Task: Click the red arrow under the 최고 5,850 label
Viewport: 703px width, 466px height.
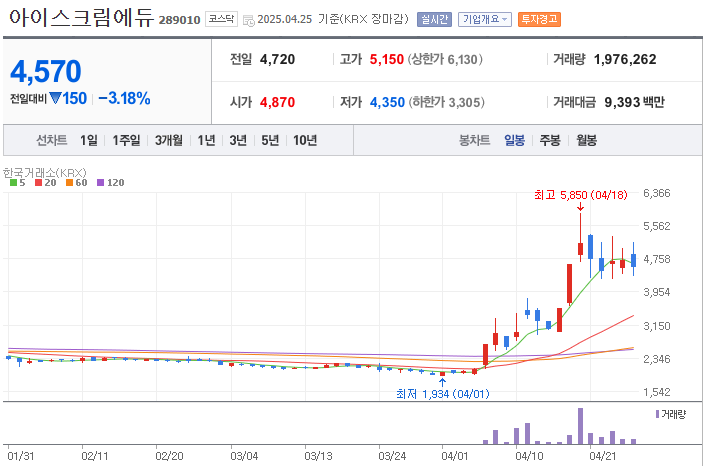Action: [580, 206]
